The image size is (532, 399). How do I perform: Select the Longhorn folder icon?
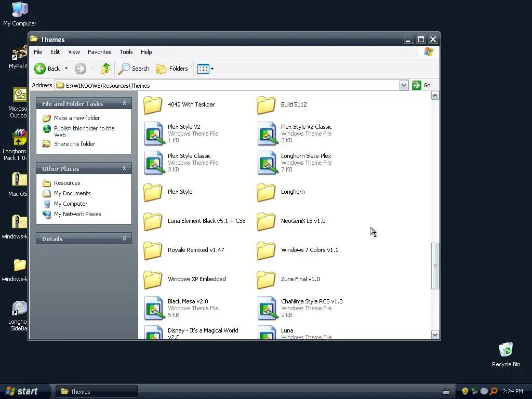pos(266,192)
